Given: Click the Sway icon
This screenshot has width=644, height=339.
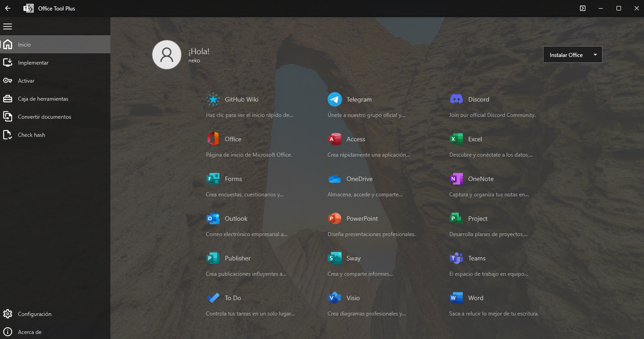Looking at the screenshot, I should point(335,258).
